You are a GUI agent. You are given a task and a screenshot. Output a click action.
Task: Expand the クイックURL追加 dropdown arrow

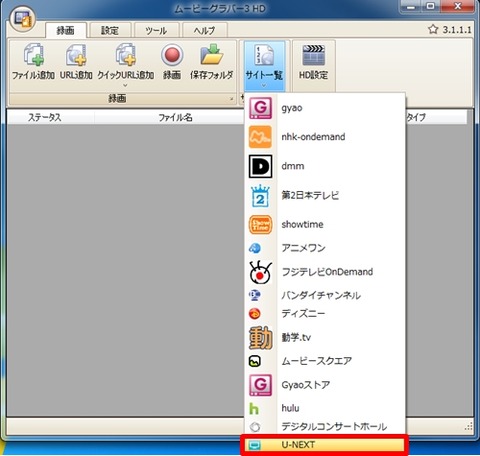[126, 85]
